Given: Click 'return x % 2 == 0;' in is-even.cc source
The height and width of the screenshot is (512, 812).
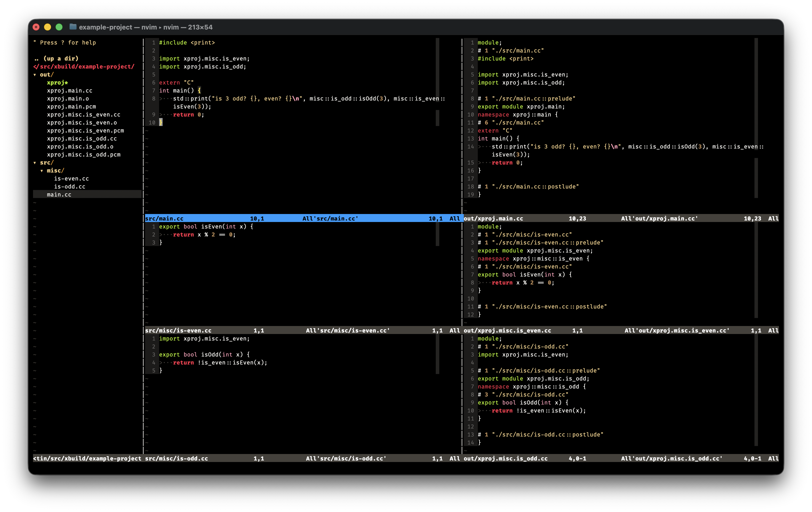Looking at the screenshot, I should tap(204, 235).
